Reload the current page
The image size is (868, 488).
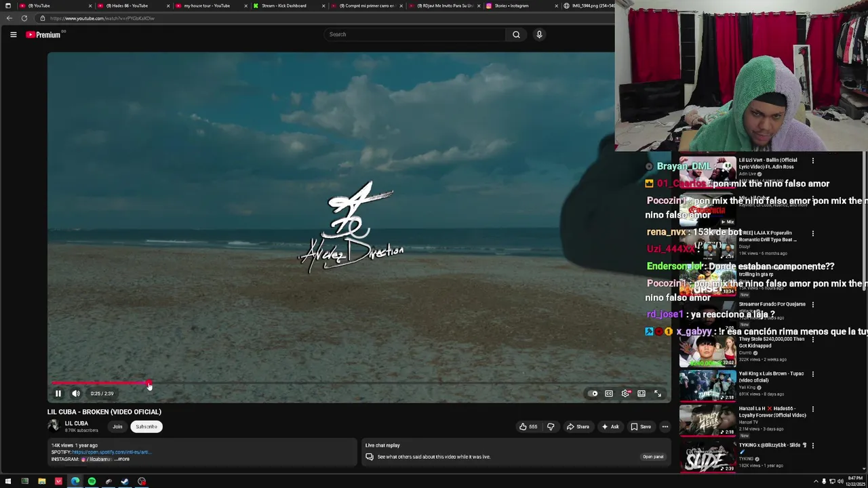[24, 18]
